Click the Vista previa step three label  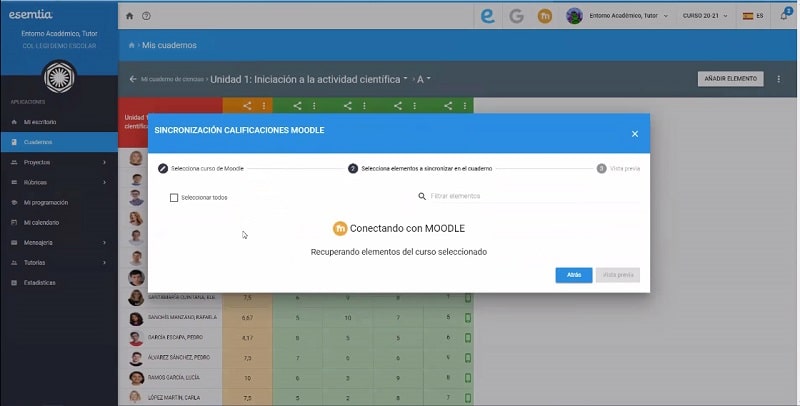coord(625,168)
